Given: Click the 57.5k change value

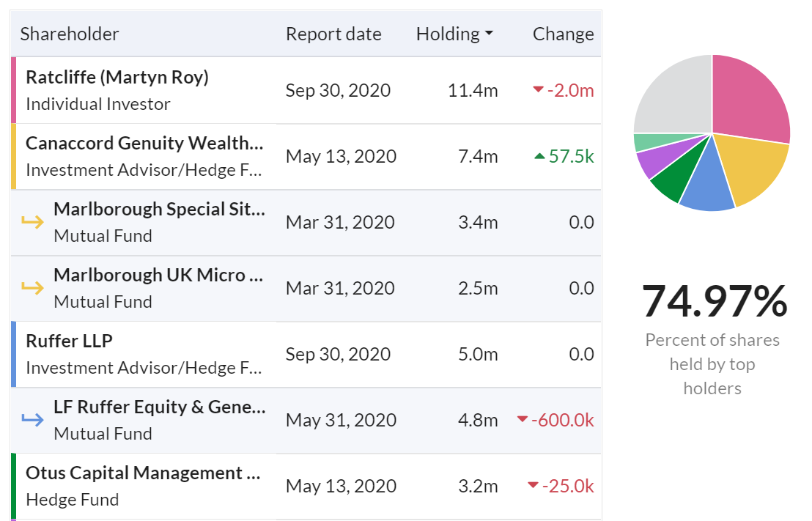Looking at the screenshot, I should pyautogui.click(x=571, y=156).
